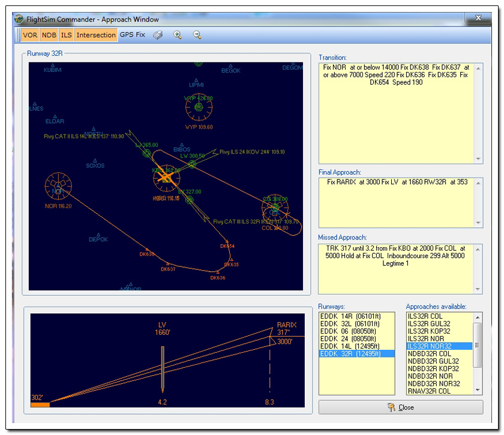This screenshot has height=435, width=504.
Task: Select runway EDDK 32L (06101ft)
Action: coord(356,324)
